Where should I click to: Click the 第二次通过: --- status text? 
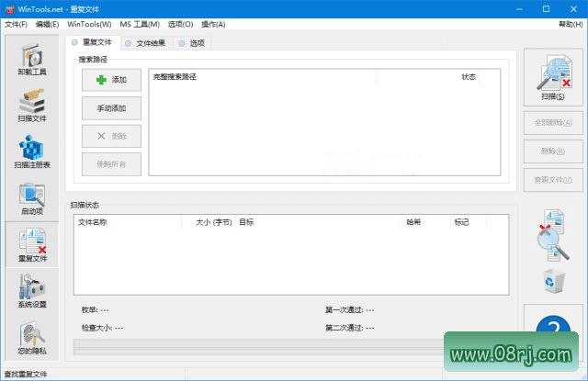pyautogui.click(x=349, y=328)
